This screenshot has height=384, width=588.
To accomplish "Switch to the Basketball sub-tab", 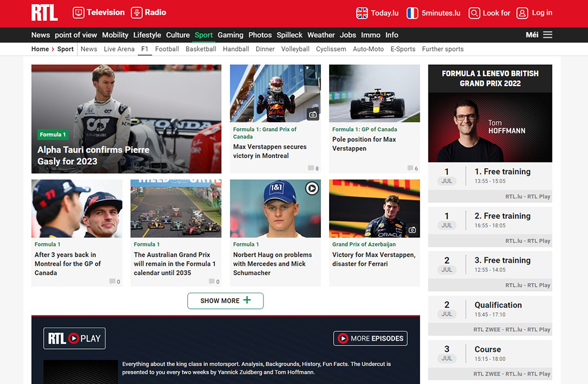I will click(200, 49).
